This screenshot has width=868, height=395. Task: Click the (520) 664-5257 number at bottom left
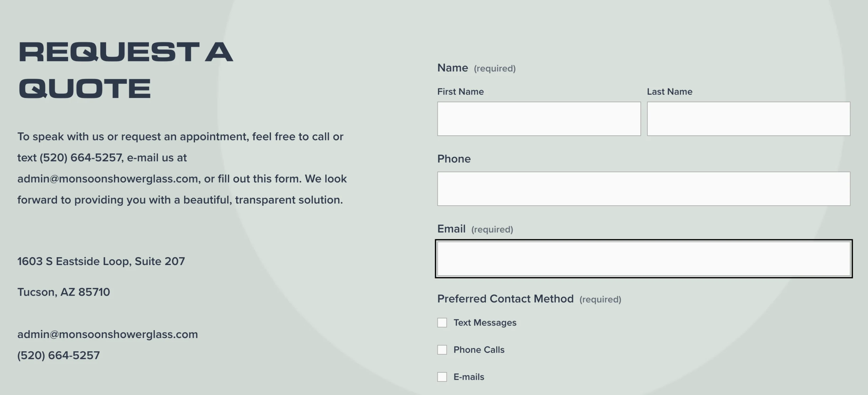pyautogui.click(x=59, y=355)
